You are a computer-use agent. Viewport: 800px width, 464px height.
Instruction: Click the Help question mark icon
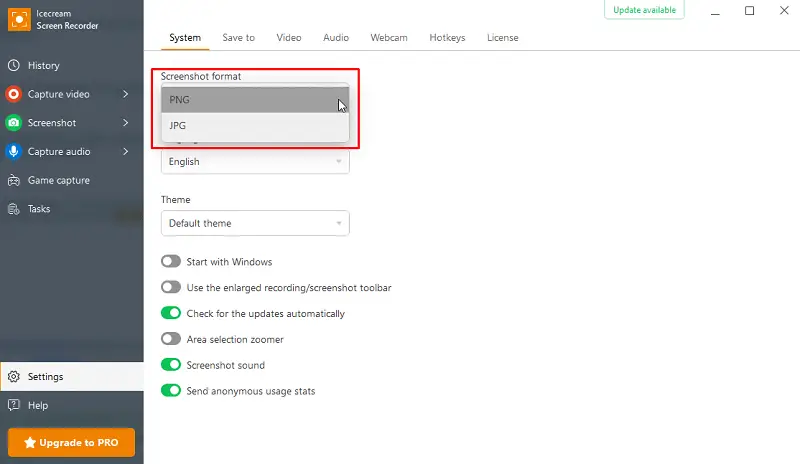pos(14,405)
